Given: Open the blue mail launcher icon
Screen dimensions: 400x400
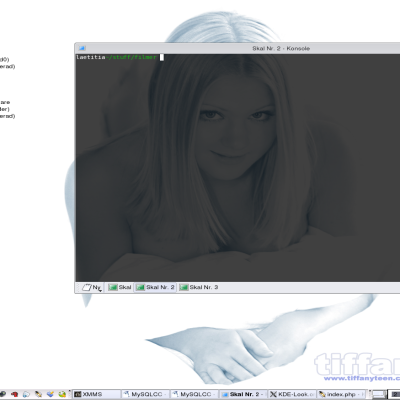Looking at the screenshot, I should click(50, 394).
